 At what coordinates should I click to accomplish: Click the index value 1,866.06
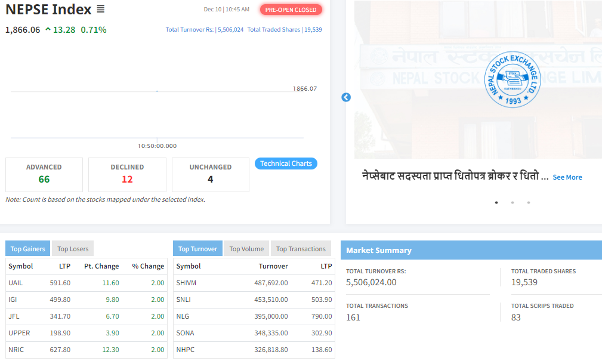pyautogui.click(x=23, y=30)
